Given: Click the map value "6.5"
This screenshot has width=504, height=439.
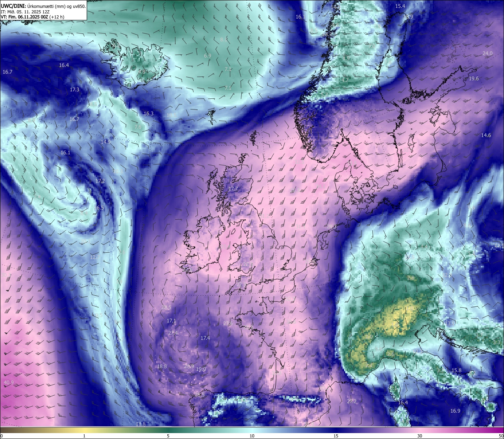Looking at the screenshot, I should pos(100,208).
